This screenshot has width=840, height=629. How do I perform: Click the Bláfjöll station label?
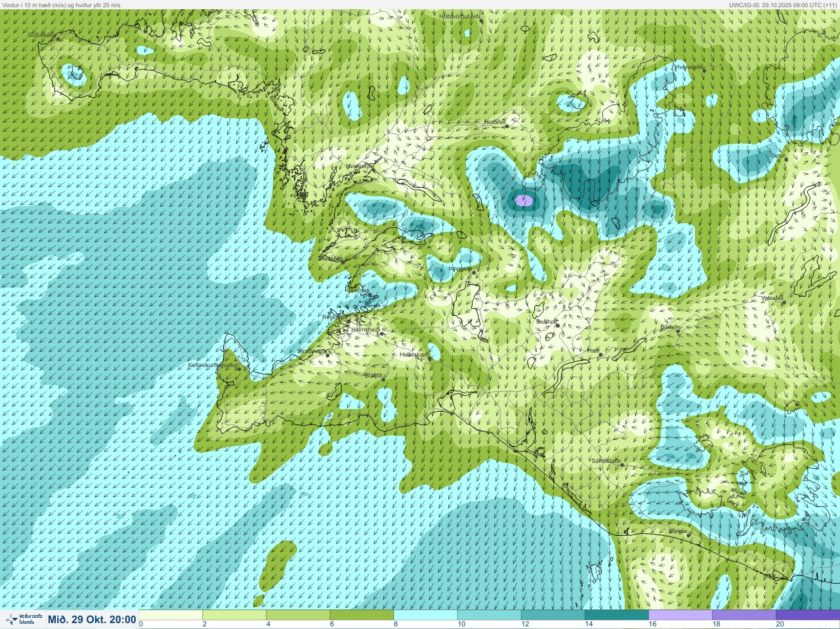click(x=373, y=376)
